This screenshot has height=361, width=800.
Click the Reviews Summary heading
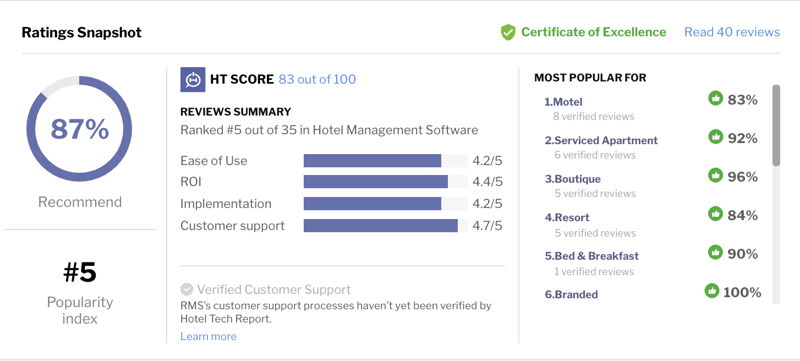tap(235, 112)
